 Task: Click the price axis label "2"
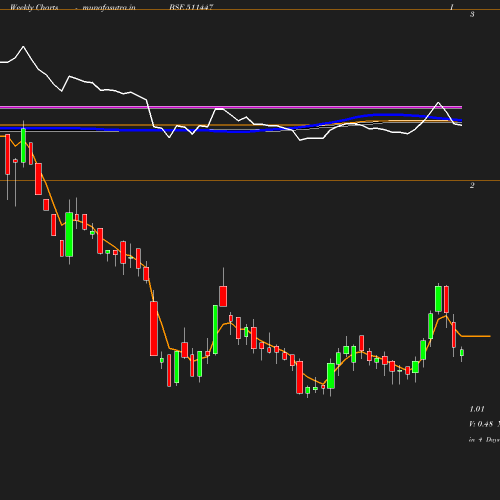472,185
